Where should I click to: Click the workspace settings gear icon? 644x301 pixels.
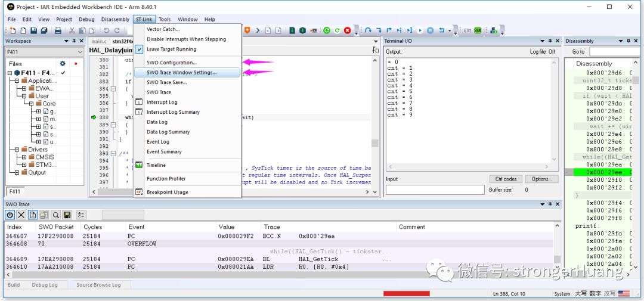coord(63,64)
